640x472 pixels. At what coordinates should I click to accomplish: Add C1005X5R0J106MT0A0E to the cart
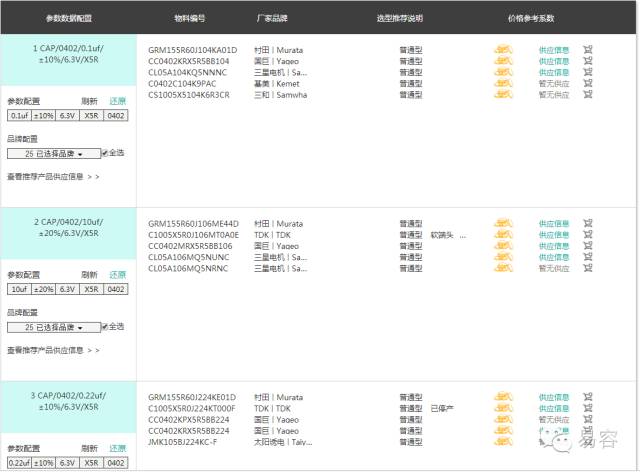(x=587, y=234)
